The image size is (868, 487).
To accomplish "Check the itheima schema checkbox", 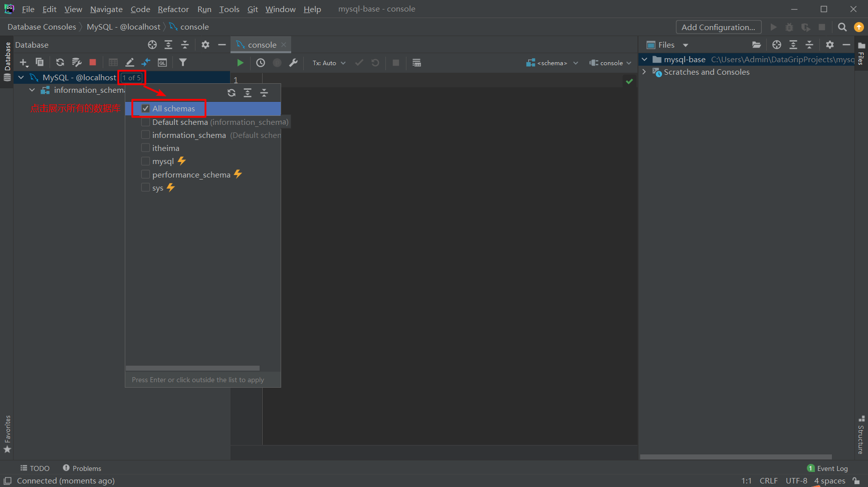I will point(145,148).
